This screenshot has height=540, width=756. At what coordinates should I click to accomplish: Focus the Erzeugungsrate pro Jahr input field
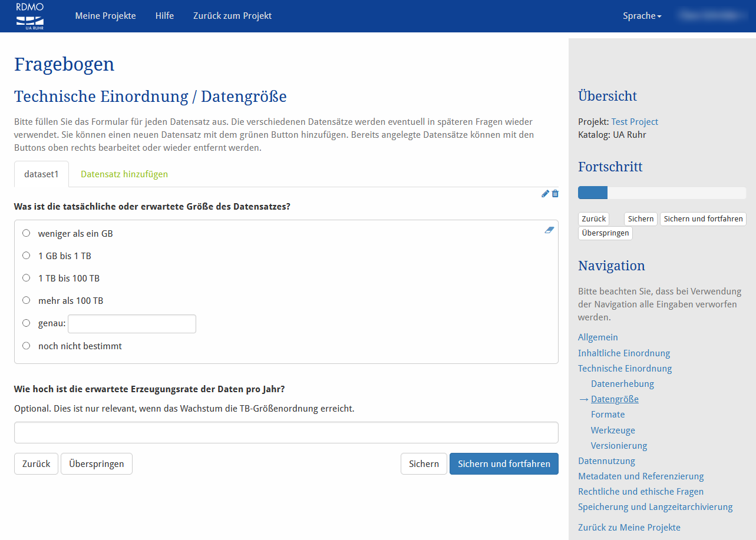pos(286,432)
